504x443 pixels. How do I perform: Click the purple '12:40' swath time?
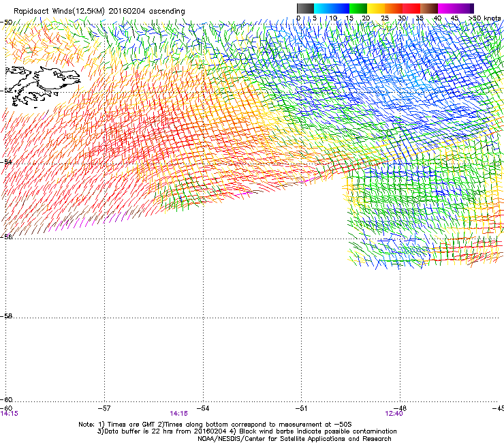point(394,414)
